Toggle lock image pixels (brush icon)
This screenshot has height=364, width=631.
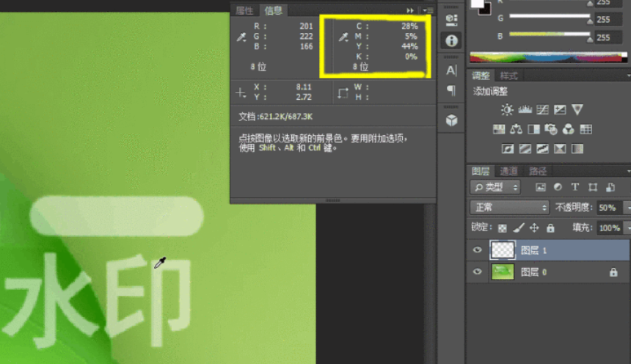pos(519,228)
